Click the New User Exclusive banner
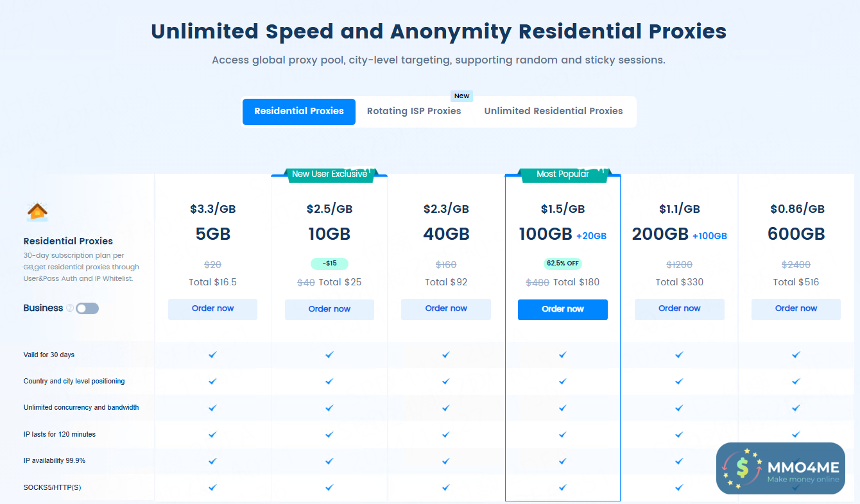Image resolution: width=860 pixels, height=504 pixels. point(329,174)
